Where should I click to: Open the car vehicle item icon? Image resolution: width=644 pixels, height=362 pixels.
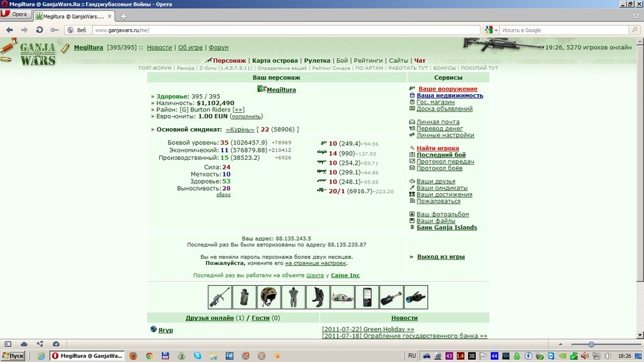tap(342, 297)
